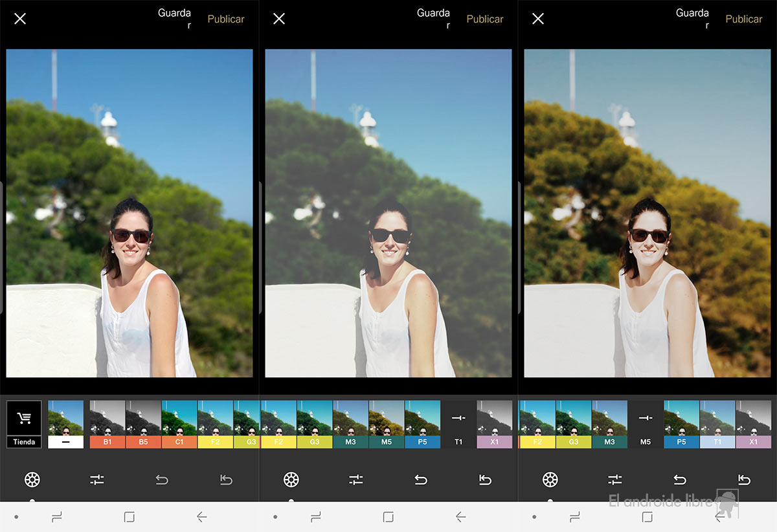
Task: Apply the M5 thumbnail with the teal label
Action: 387,425
